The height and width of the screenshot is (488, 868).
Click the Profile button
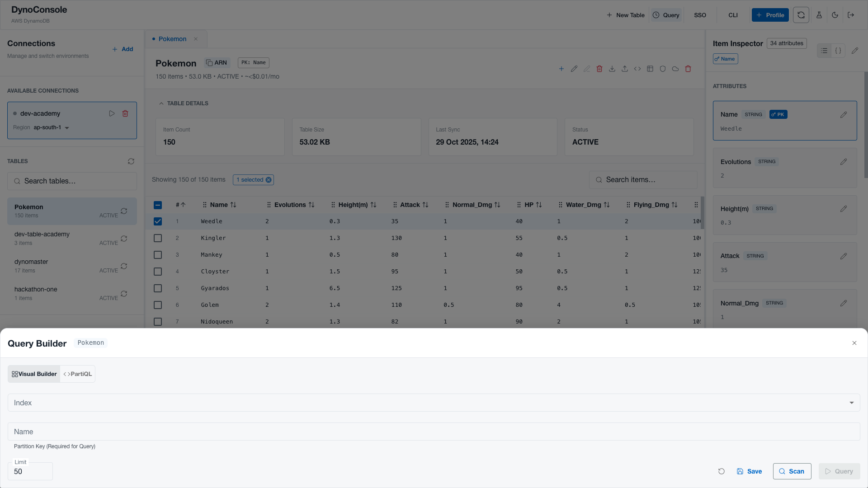click(770, 15)
